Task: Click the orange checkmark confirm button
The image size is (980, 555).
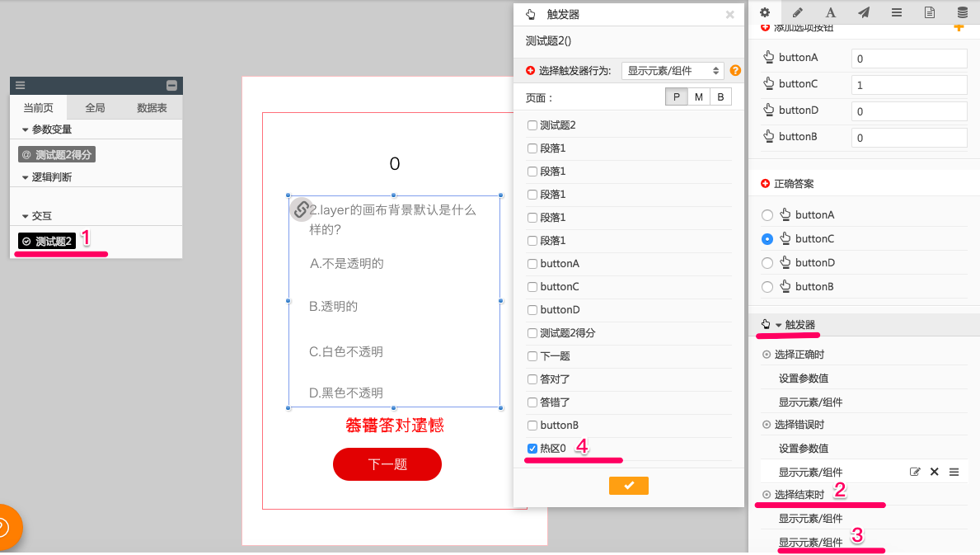Action: [629, 486]
